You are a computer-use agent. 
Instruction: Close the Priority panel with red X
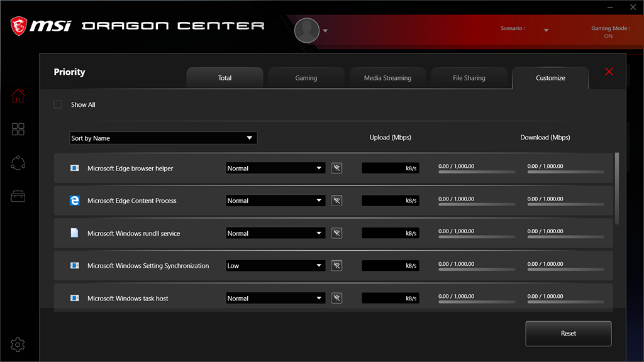[609, 72]
